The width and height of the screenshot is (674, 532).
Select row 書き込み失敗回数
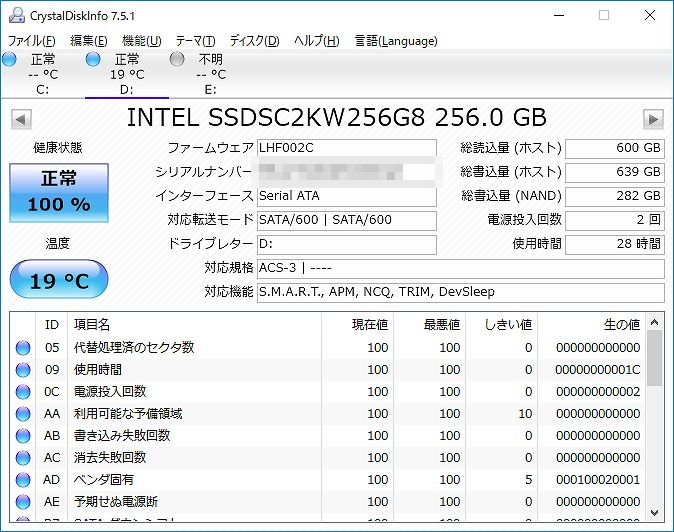coord(328,435)
